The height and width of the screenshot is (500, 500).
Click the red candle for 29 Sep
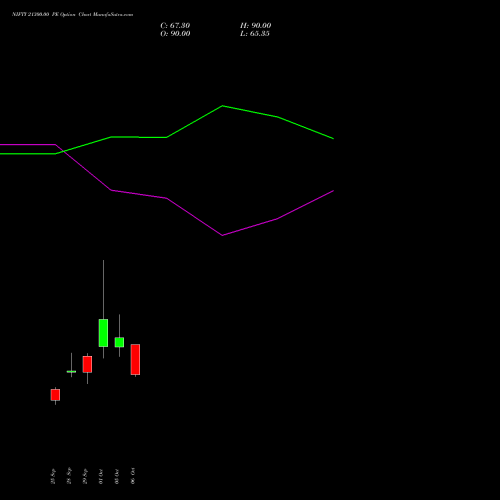[87, 364]
